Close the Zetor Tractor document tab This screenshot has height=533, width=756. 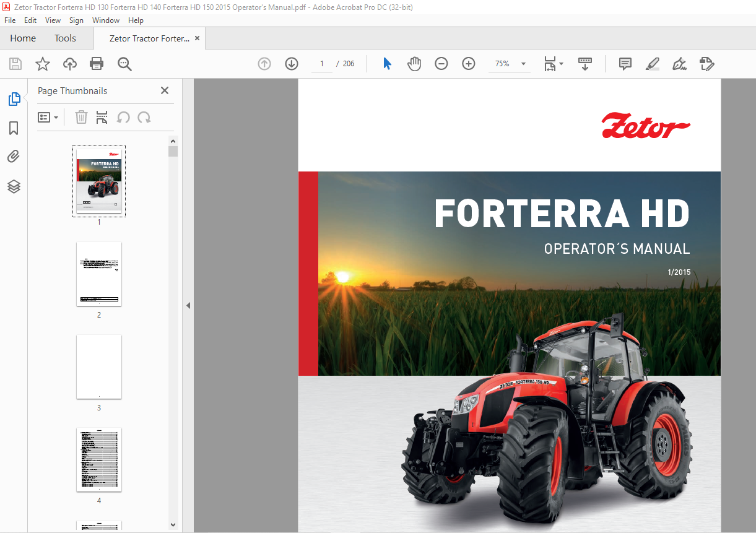click(198, 38)
